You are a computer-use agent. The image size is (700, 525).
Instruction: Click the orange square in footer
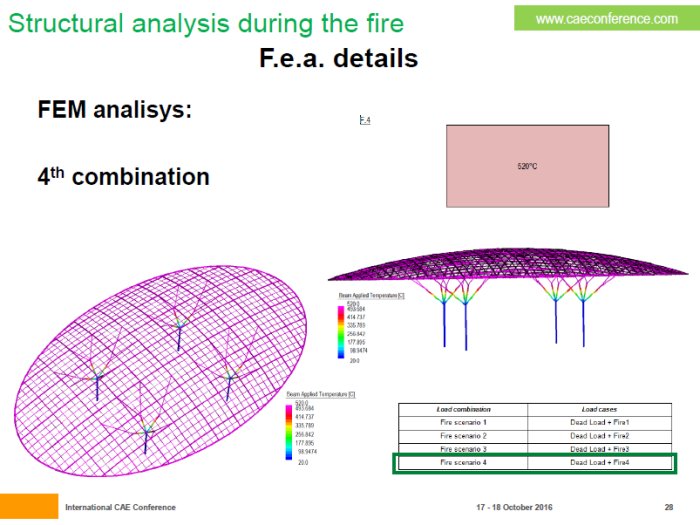pyautogui.click(x=29, y=506)
